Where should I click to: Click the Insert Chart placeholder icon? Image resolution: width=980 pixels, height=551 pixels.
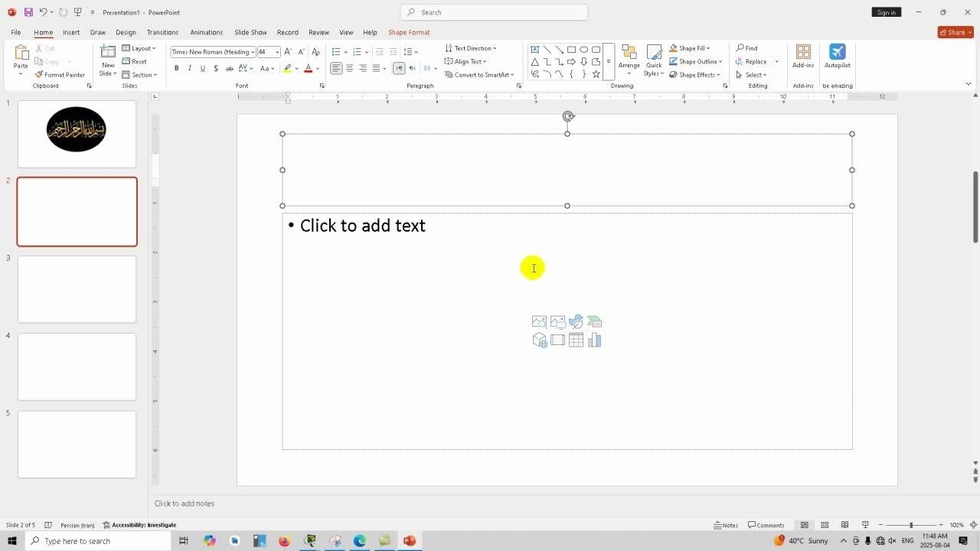point(595,341)
